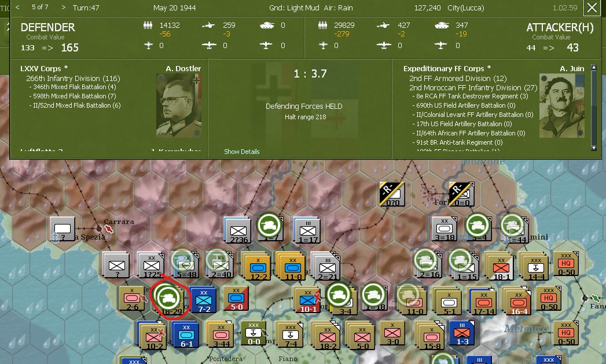Select armored counter 15-8
Image resolution: width=606 pixels, height=364 pixels.
tap(430, 336)
